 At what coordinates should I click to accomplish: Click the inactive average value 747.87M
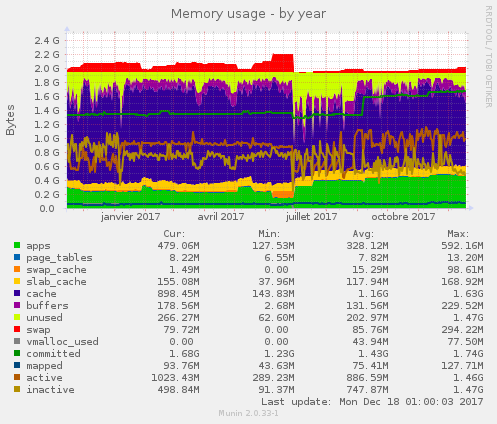point(367,390)
